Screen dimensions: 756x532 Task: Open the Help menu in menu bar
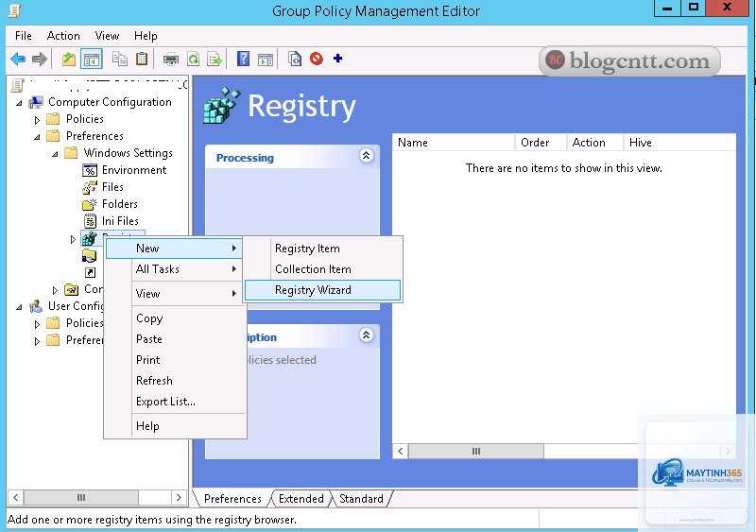tap(146, 36)
